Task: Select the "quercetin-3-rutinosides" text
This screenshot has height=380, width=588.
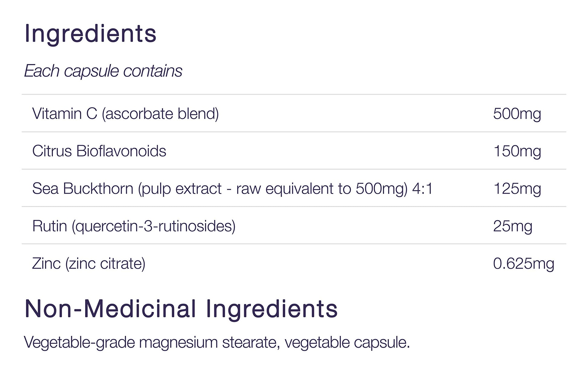Action: 153,226
